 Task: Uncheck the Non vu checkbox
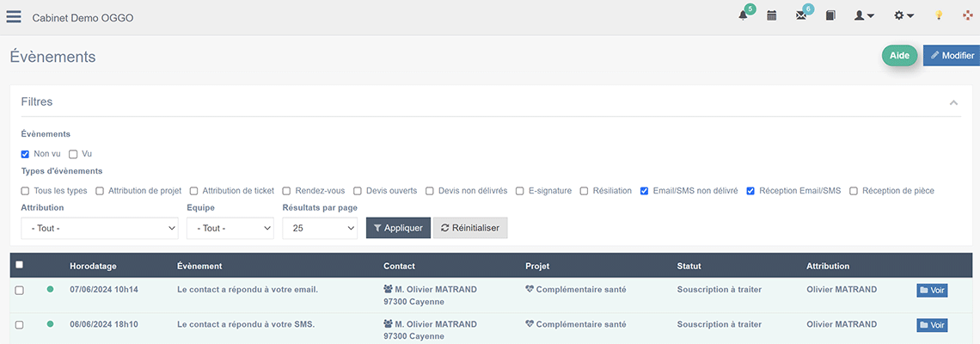26,154
